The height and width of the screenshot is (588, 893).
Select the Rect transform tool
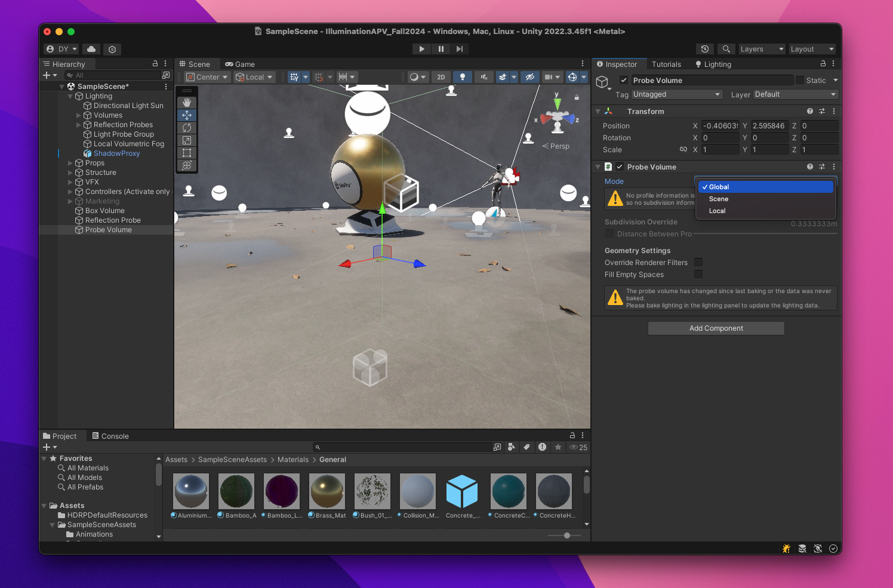click(187, 153)
